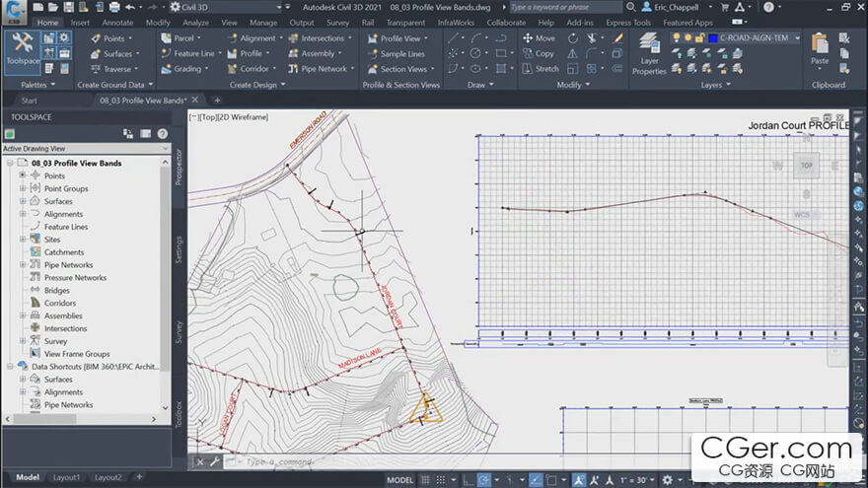Click the TOP face of the ViewCube
Image resolution: width=868 pixels, height=488 pixels.
(806, 165)
